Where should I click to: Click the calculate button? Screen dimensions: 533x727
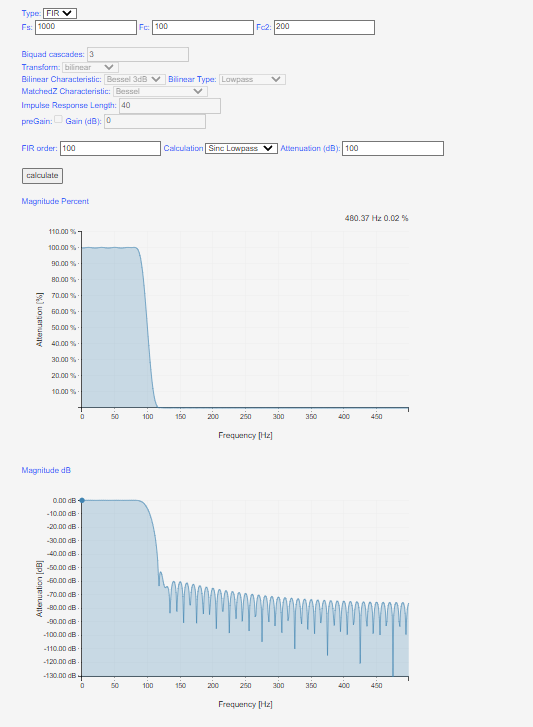pos(42,176)
